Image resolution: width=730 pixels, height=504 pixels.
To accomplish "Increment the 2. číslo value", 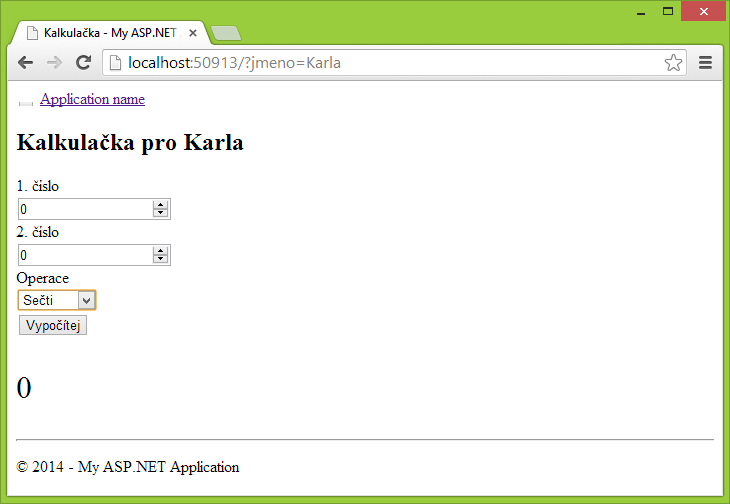I will (x=160, y=251).
